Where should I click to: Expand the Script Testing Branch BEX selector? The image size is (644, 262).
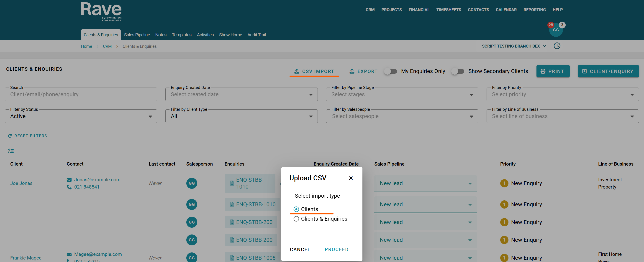[x=513, y=46]
